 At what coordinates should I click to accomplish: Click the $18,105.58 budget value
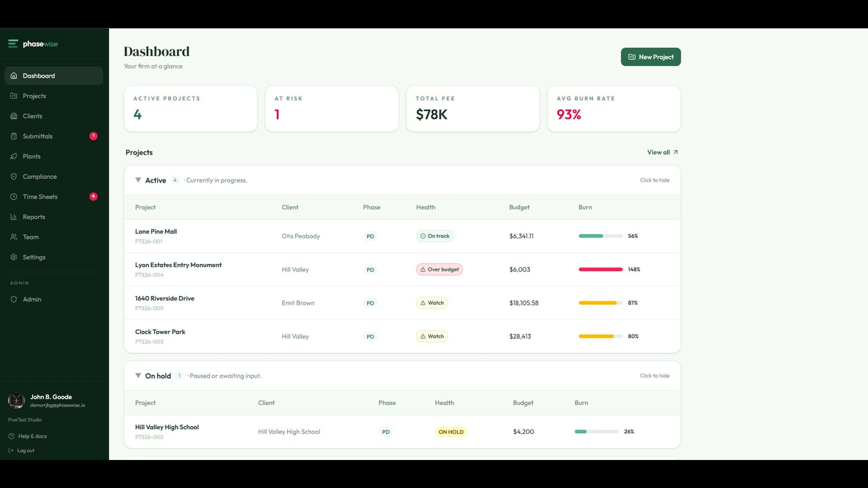coord(524,303)
